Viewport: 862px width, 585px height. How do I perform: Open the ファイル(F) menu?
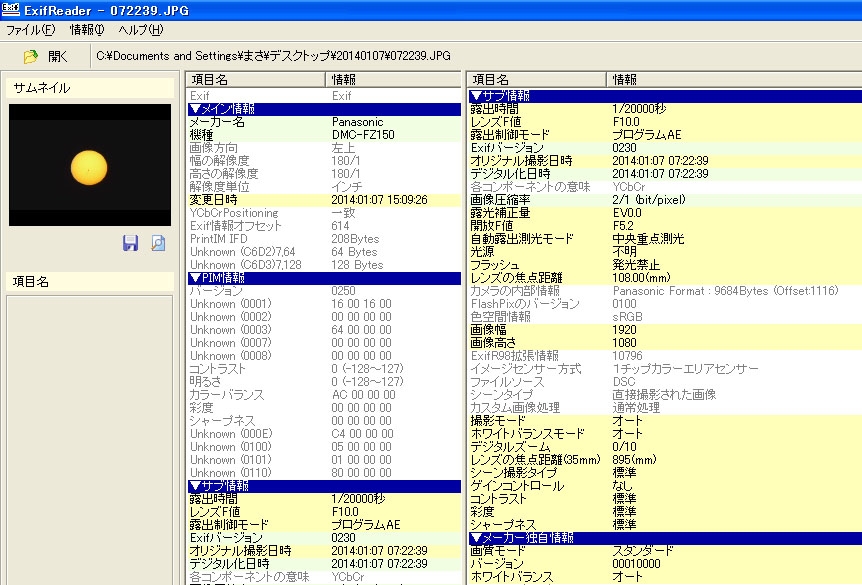point(31,30)
